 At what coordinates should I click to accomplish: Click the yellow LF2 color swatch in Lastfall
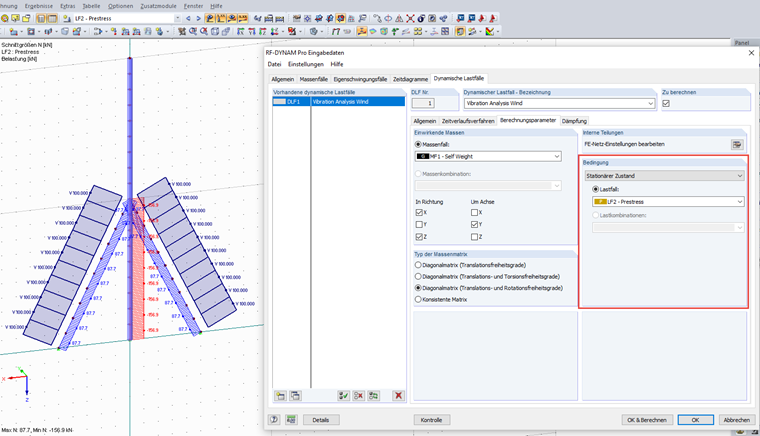[599, 202]
